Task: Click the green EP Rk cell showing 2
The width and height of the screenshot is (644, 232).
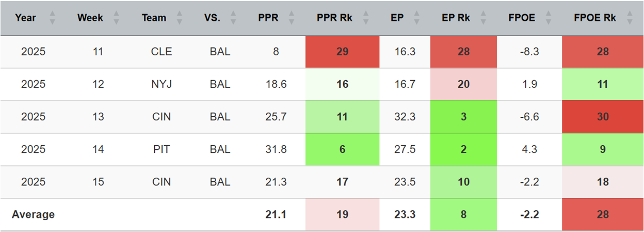Action: tap(463, 149)
